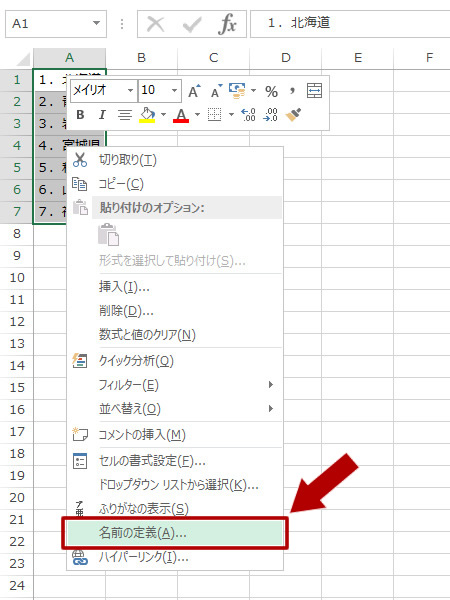Open accounting format dropdown arrow
The image size is (450, 600).
click(253, 91)
